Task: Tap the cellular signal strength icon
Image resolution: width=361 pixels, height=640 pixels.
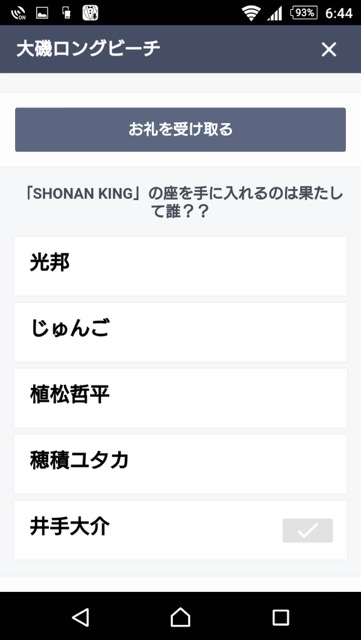Action: pos(275,14)
